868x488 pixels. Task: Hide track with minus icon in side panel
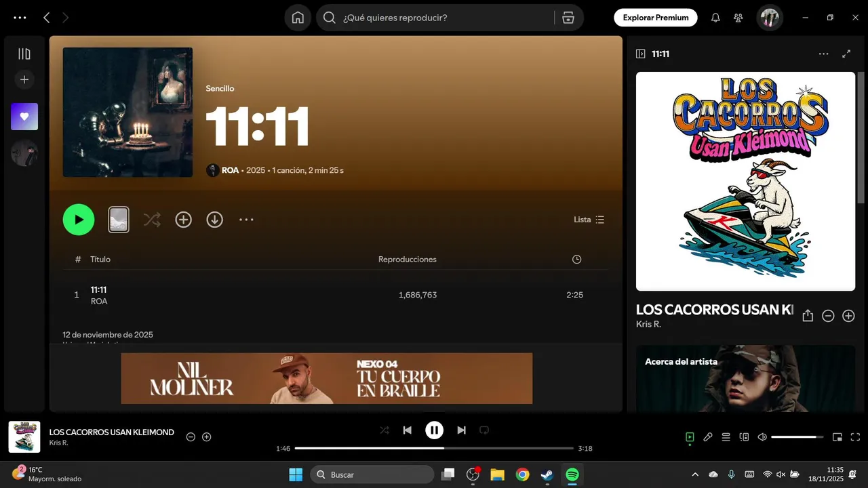[x=828, y=316]
